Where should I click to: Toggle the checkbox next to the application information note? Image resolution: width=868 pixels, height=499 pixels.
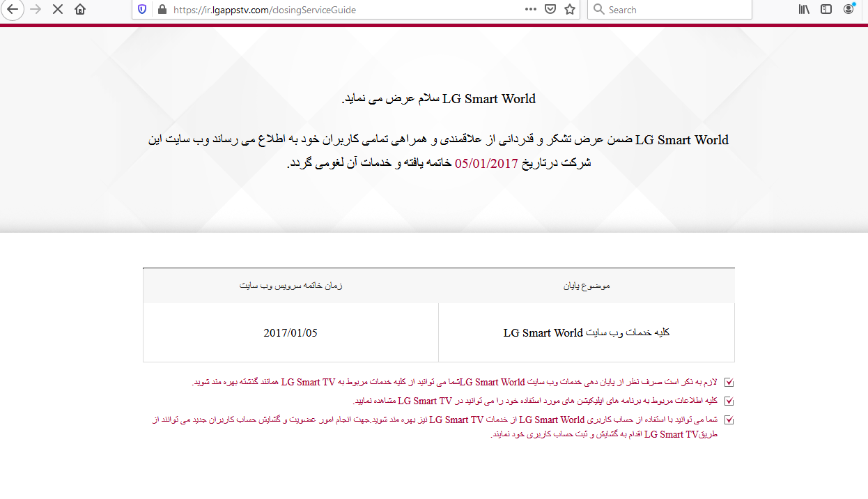tap(729, 401)
